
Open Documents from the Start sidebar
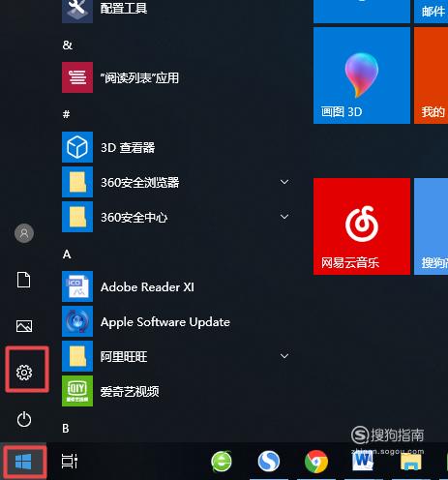(x=24, y=280)
